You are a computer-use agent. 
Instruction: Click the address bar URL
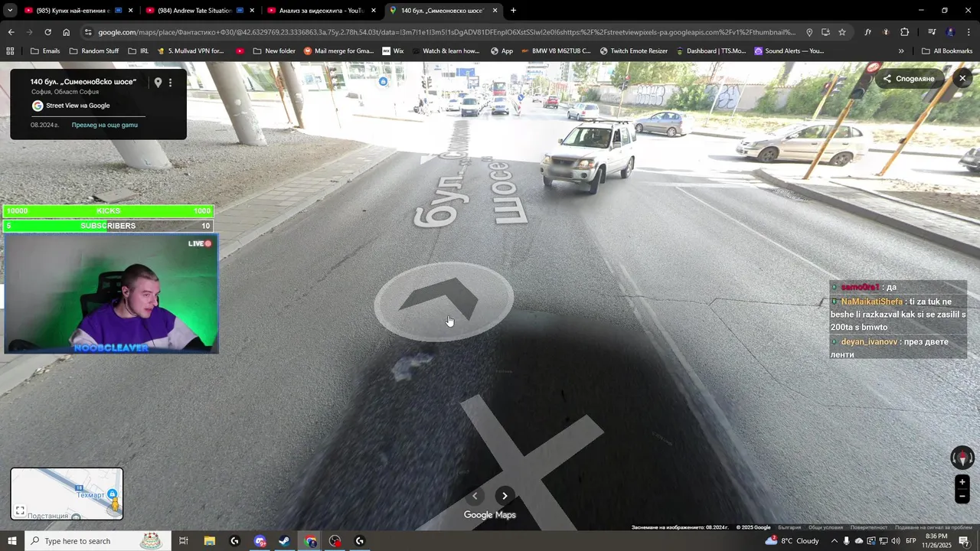point(446,32)
